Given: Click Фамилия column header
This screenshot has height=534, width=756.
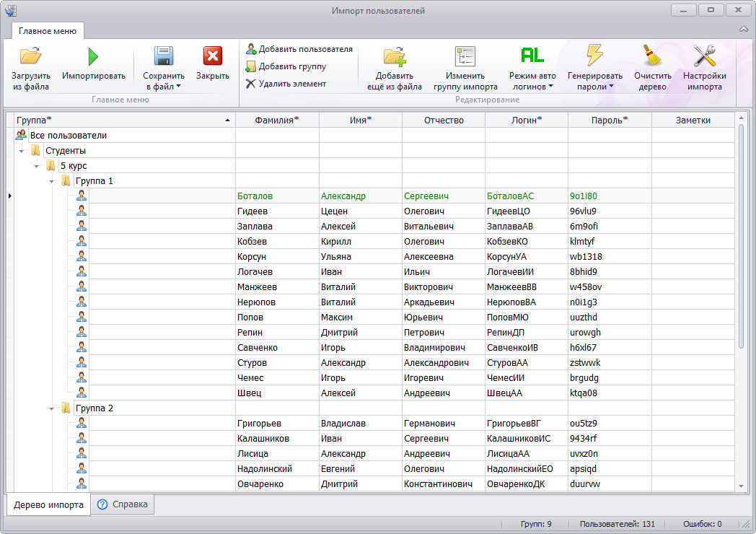Looking at the screenshot, I should point(277,120).
